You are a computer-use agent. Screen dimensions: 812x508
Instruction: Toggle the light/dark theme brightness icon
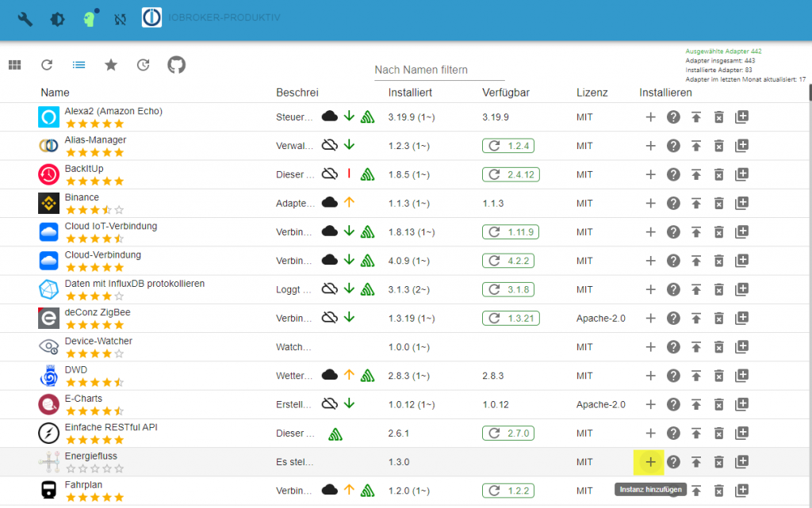(x=56, y=18)
